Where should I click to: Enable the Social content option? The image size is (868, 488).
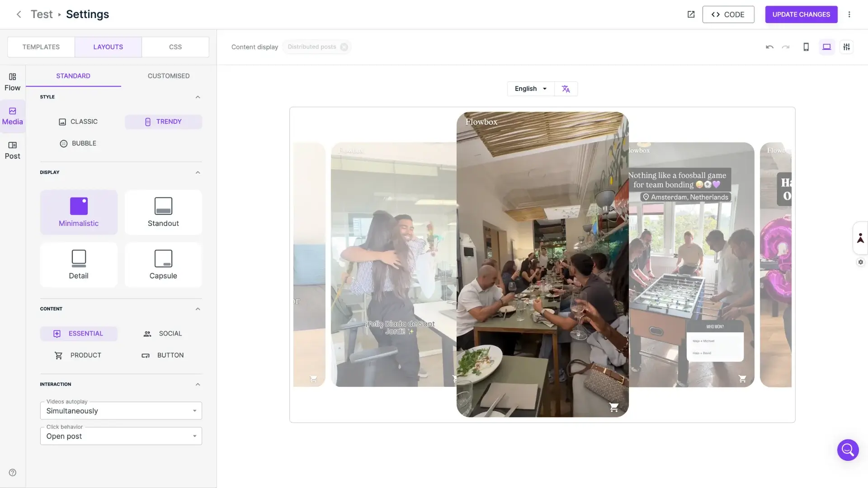pyautogui.click(x=163, y=333)
